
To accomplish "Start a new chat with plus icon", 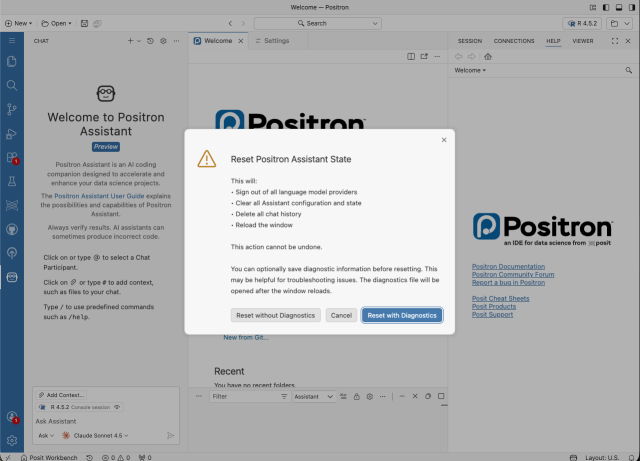I will [130, 41].
